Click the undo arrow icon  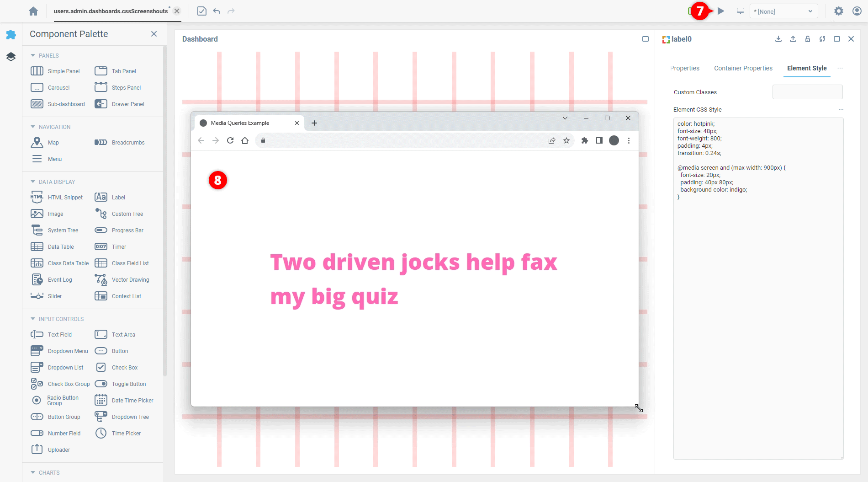217,11
